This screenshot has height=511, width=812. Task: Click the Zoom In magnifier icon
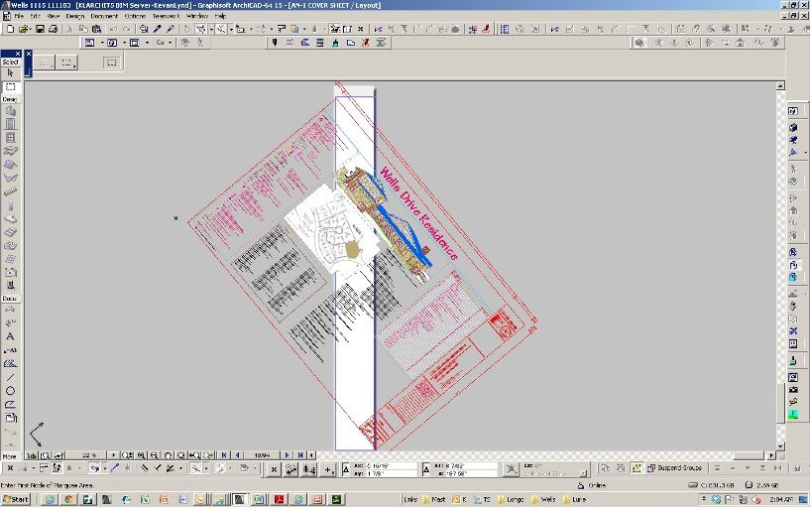click(141, 455)
